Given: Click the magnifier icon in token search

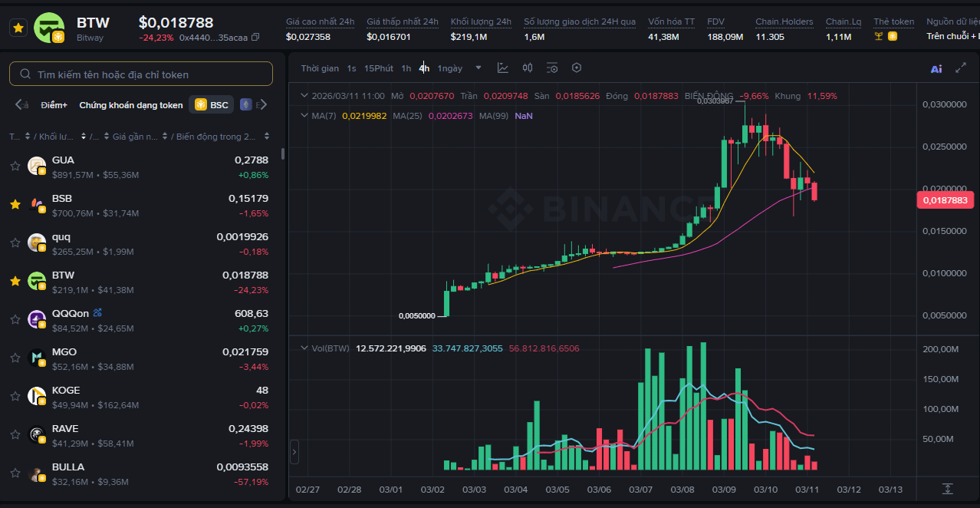Looking at the screenshot, I should tap(25, 74).
